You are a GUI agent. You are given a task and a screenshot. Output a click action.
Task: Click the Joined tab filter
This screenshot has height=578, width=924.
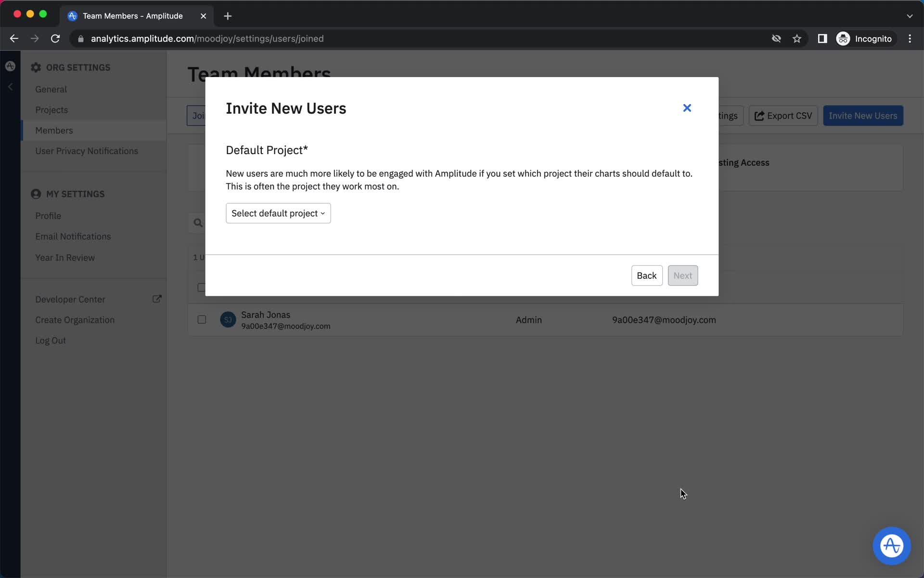(198, 115)
